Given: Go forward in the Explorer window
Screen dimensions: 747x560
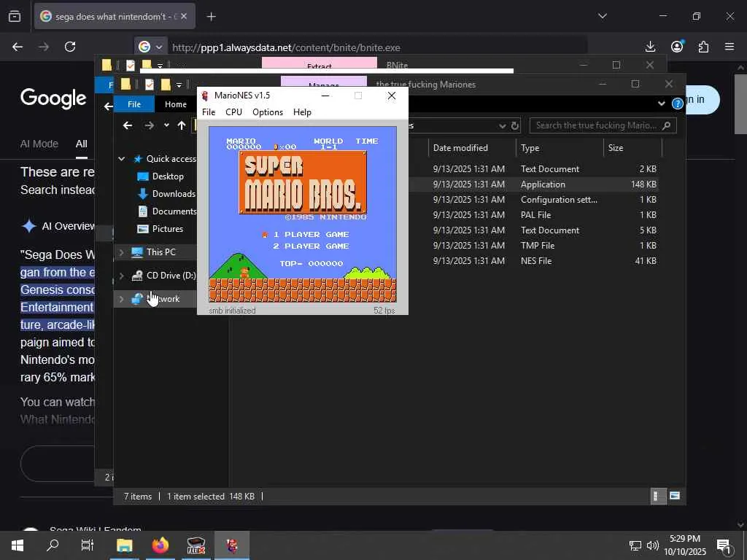Looking at the screenshot, I should 149,125.
